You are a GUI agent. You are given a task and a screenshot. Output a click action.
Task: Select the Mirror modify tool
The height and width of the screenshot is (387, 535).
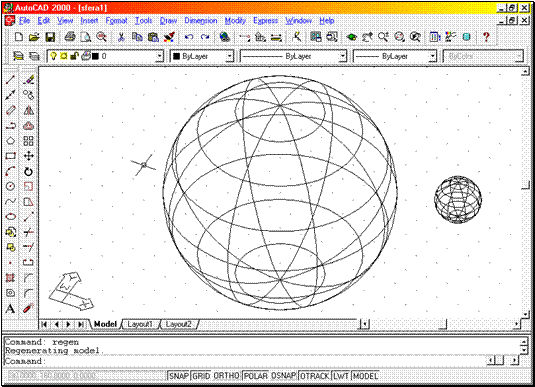[28, 110]
